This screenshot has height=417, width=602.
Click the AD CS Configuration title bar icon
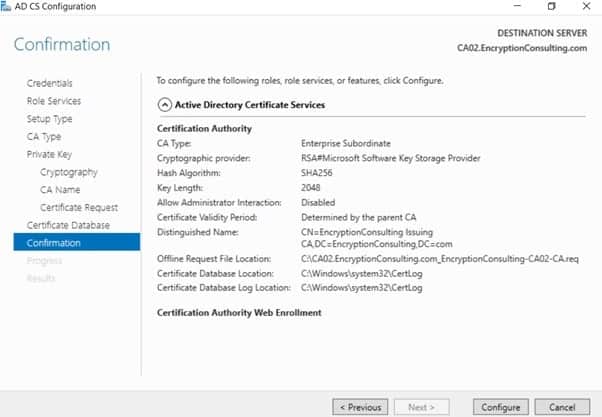pos(8,7)
